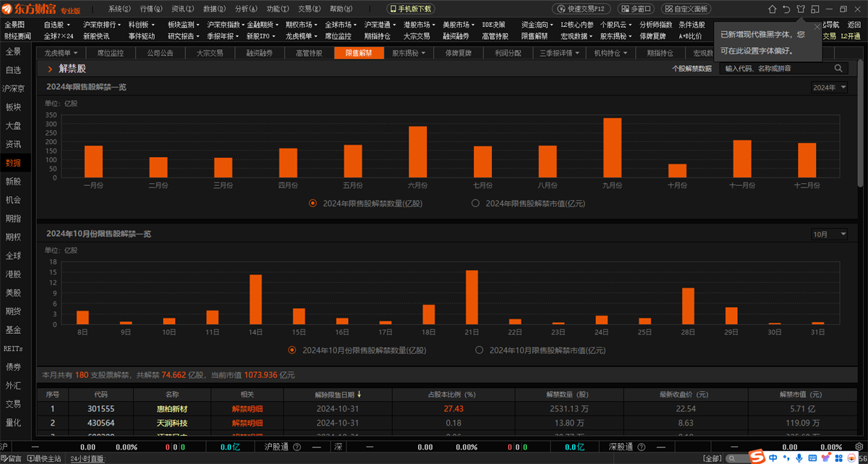The height and width of the screenshot is (464, 868).
Task: Click 解禁明细 link for 惠柏新材
Action: [247, 409]
